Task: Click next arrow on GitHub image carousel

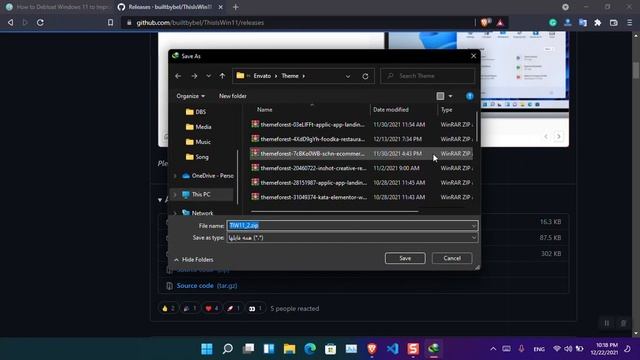Action: coord(559,136)
